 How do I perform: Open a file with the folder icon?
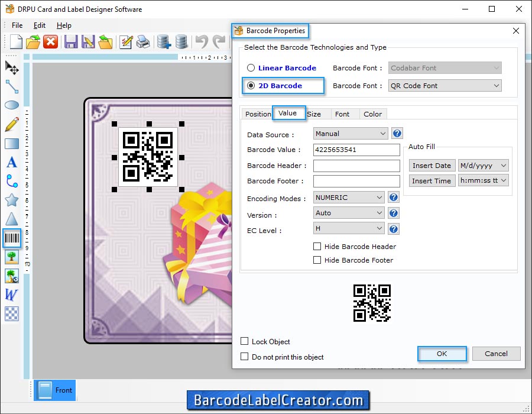(x=33, y=42)
